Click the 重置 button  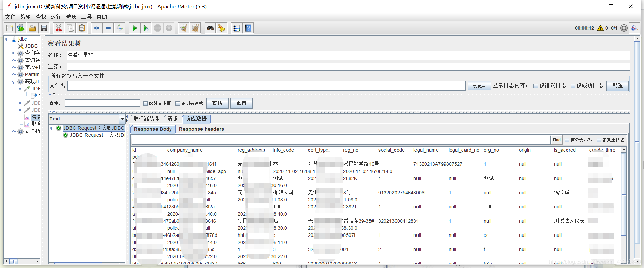coord(241,103)
